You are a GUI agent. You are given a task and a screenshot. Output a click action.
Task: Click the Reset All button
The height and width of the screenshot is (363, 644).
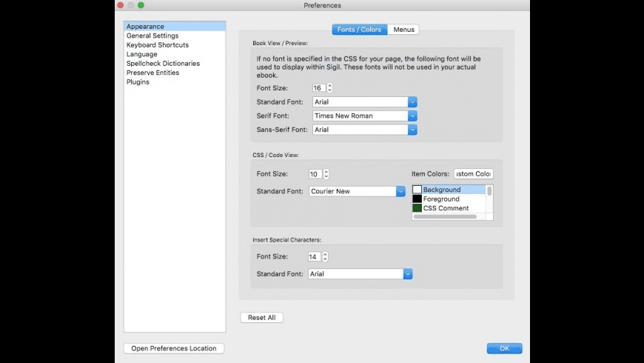261,318
